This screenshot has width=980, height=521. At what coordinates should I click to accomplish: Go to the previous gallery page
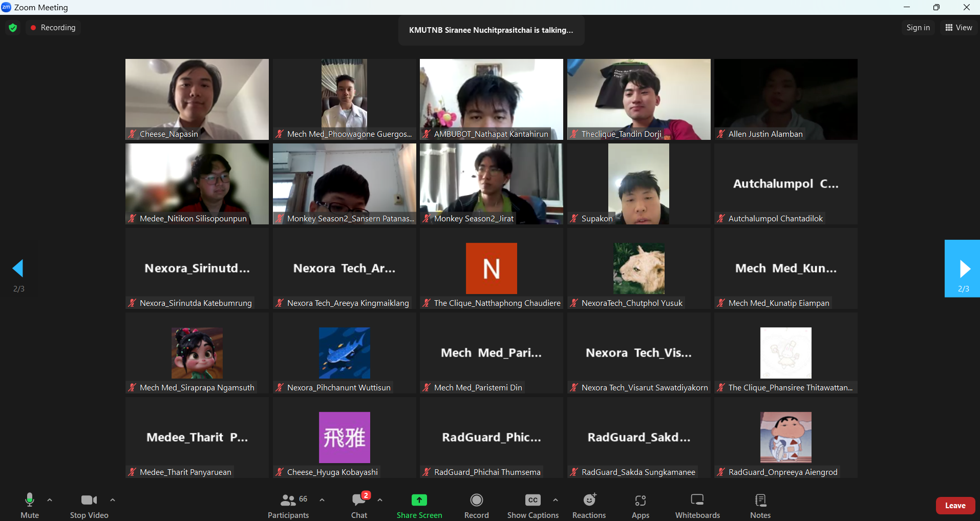point(18,268)
